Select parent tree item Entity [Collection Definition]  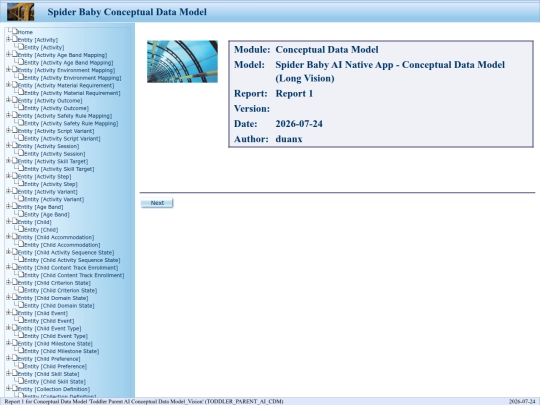(54, 389)
